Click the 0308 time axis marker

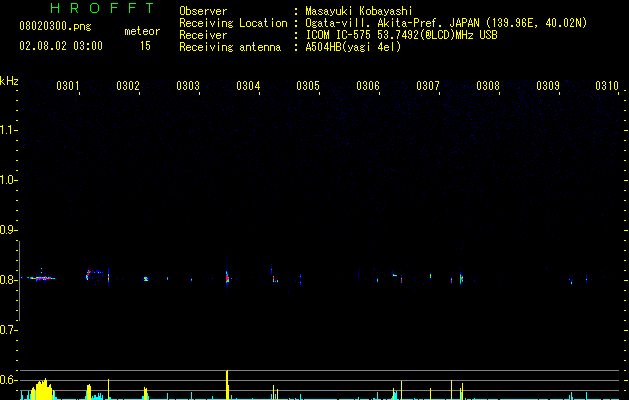point(488,86)
